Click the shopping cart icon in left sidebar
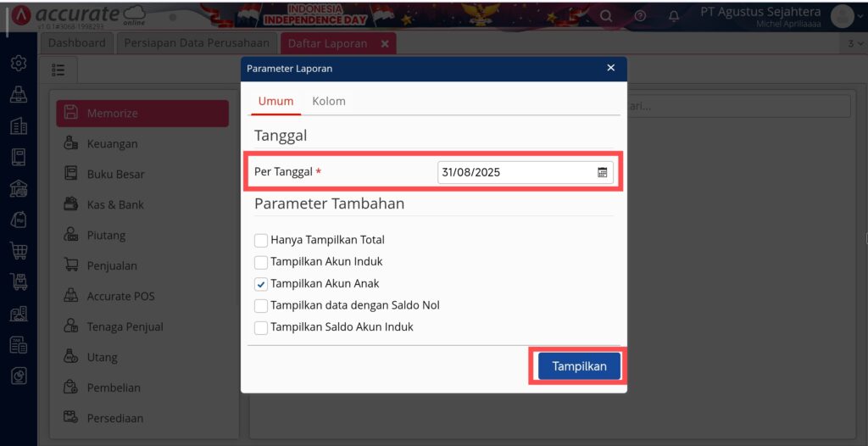 coord(19,250)
